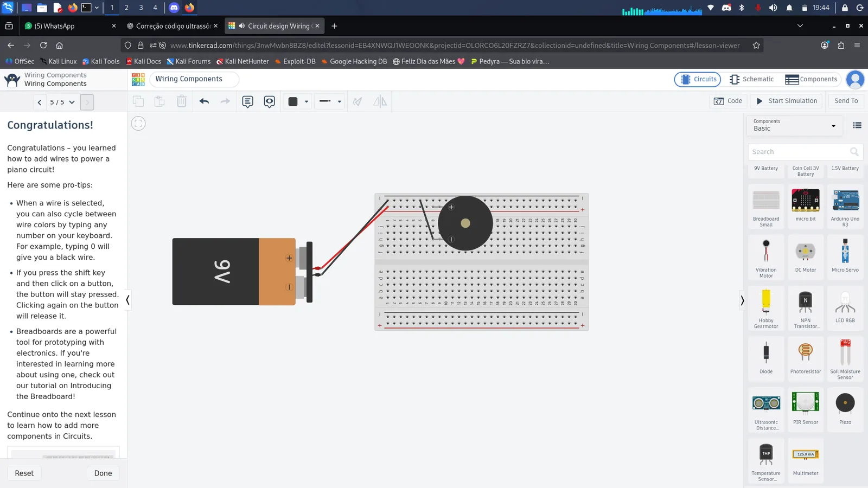This screenshot has height=488, width=868.
Task: Select the Arduino Uno R3 component
Action: point(845,207)
